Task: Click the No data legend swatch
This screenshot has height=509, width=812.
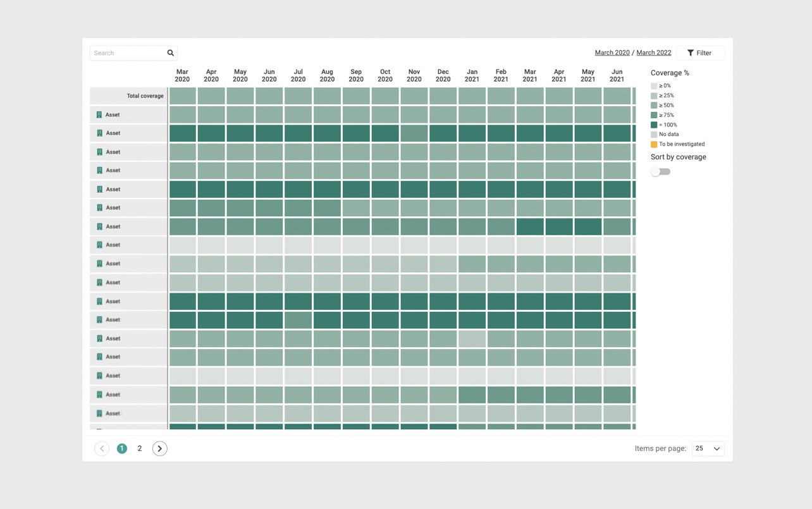Action: click(x=654, y=135)
